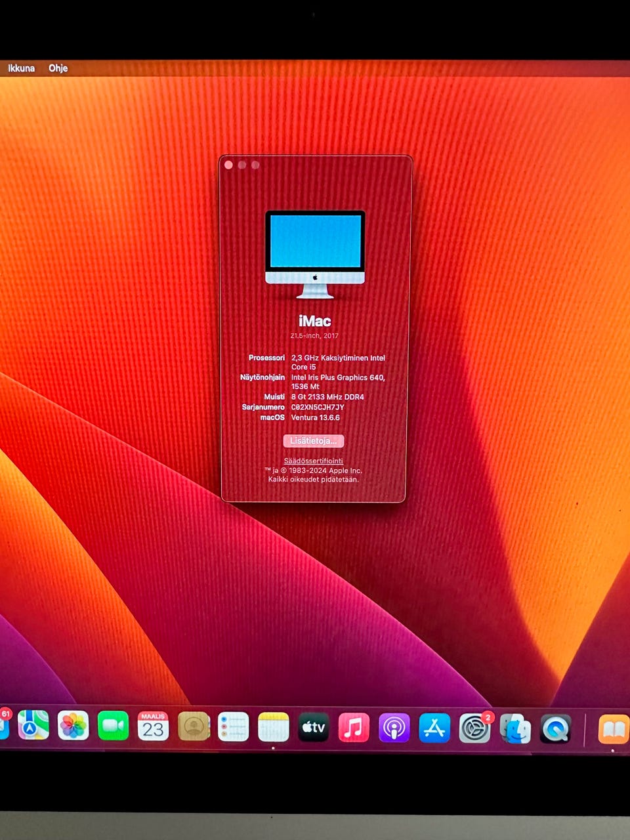Screen dimensions: 630x840
Task: Open System Settings with badge 2
Action: pyautogui.click(x=474, y=728)
